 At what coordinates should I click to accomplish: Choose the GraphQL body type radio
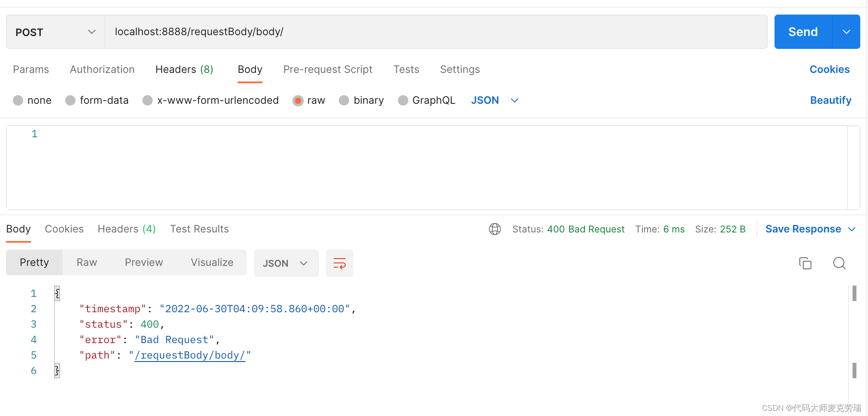403,100
